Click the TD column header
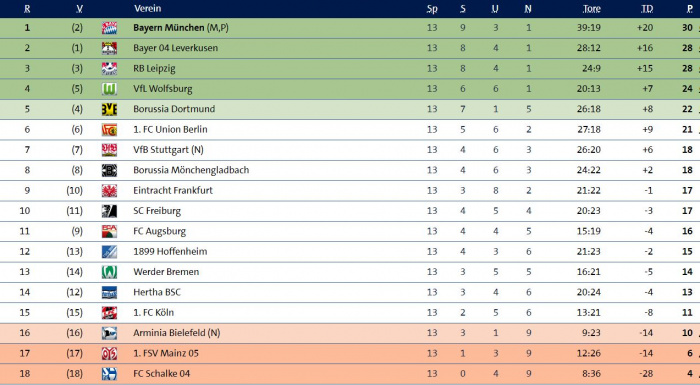700x385 pixels. pyautogui.click(x=647, y=8)
